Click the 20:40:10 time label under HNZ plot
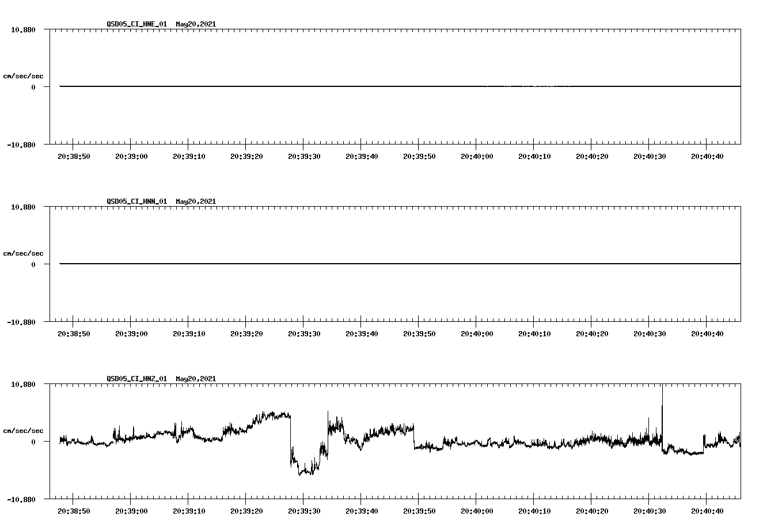782x532 pixels. 534,511
